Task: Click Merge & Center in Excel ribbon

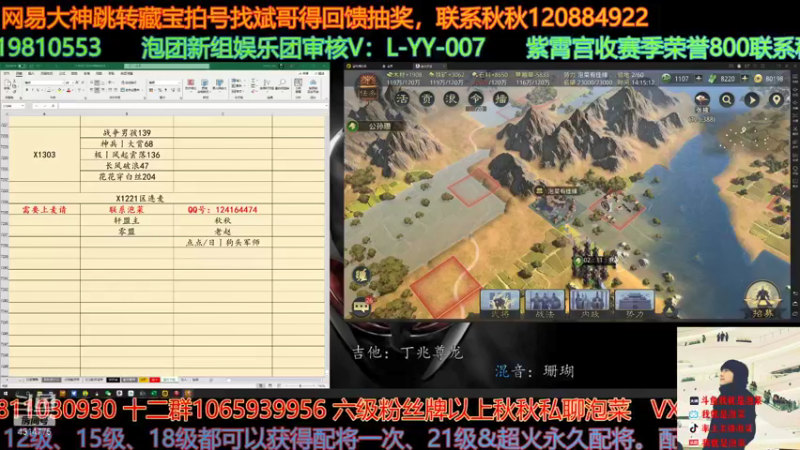Action: pos(129,90)
